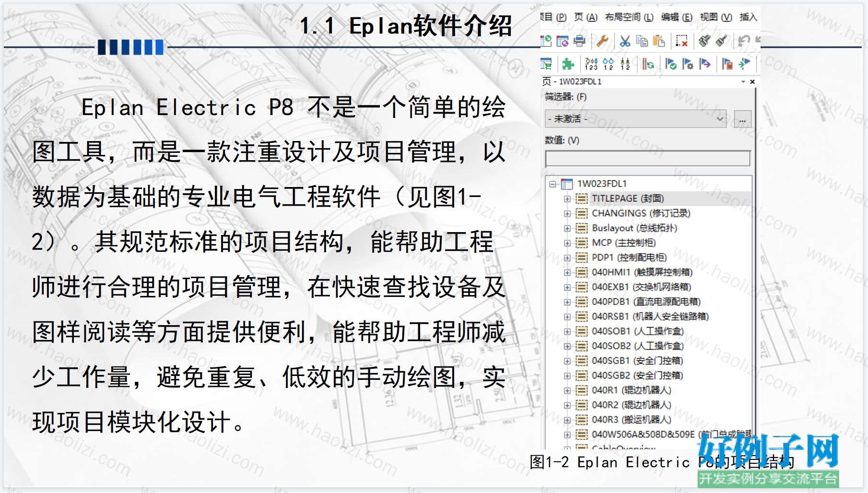Select 040SGB2 (安全门控箱) row
The height and width of the screenshot is (493, 868).
[637, 376]
